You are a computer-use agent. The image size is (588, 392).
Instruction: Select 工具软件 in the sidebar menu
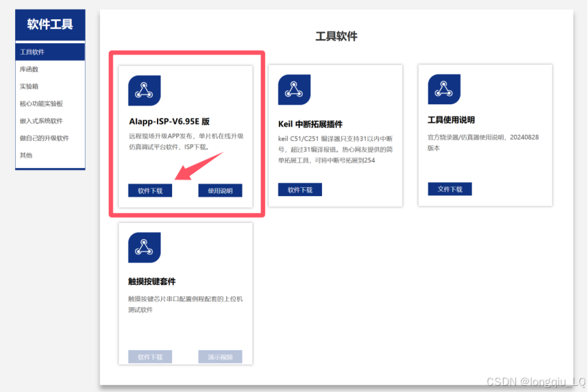(50, 52)
